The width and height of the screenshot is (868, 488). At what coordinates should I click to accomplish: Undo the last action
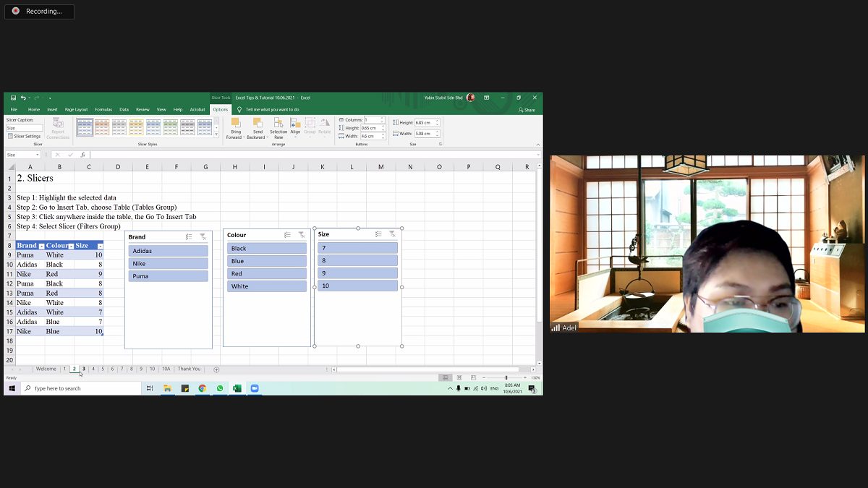coord(23,98)
